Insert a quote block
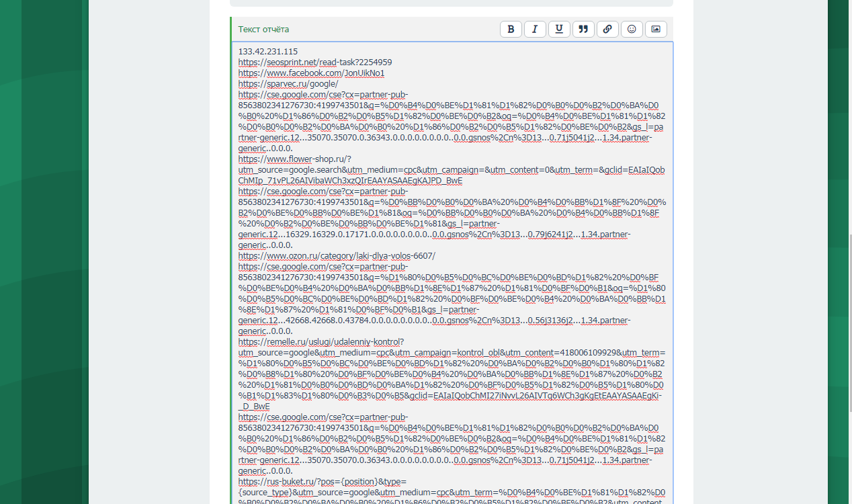This screenshot has height=504, width=852. click(583, 30)
